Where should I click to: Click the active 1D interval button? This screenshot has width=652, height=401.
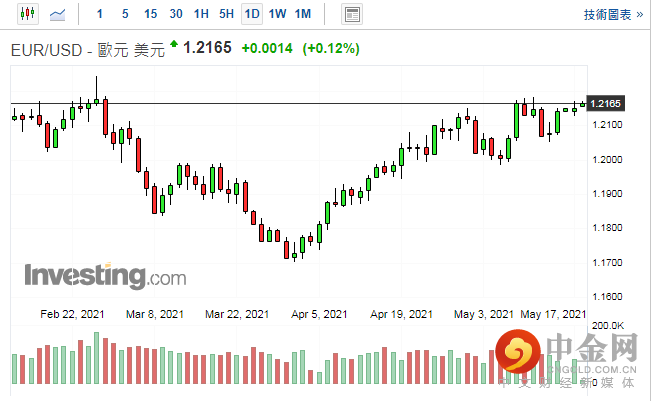[252, 14]
